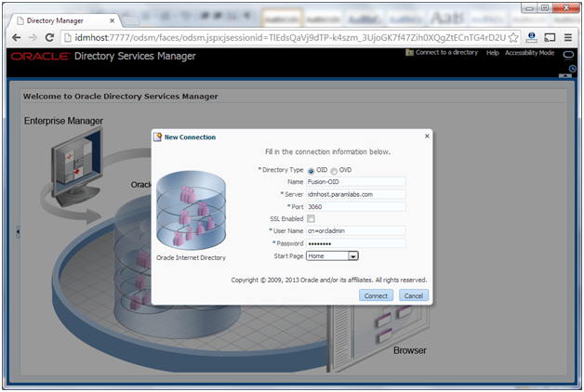Image resolution: width=584 pixels, height=392 pixels.
Task: Select the OVD directory type radio
Action: [334, 171]
